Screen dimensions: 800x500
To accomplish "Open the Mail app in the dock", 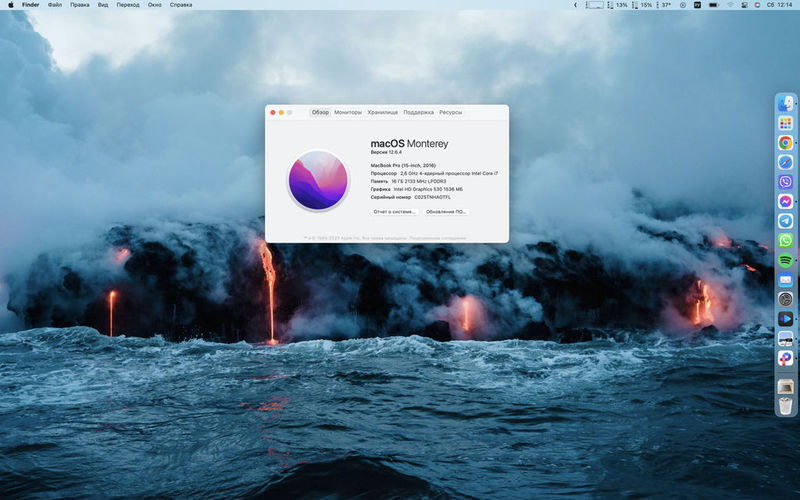I will 785,280.
